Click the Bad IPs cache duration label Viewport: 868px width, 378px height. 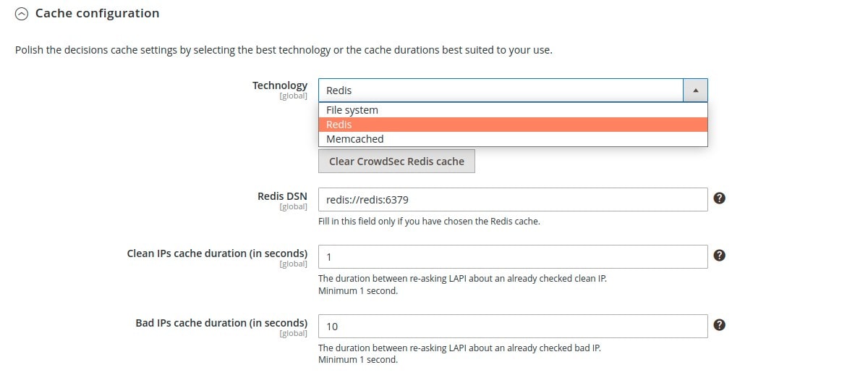[x=221, y=323]
